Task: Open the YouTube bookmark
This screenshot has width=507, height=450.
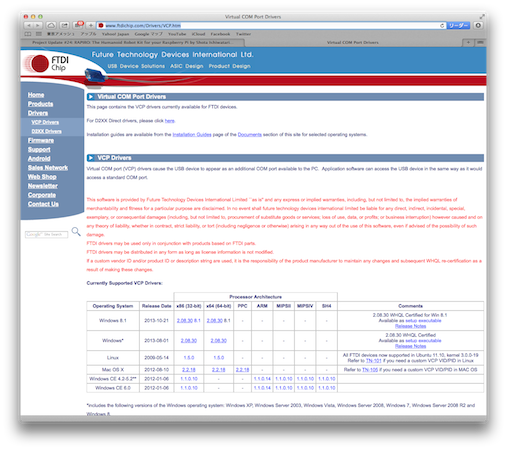Action: click(x=177, y=34)
